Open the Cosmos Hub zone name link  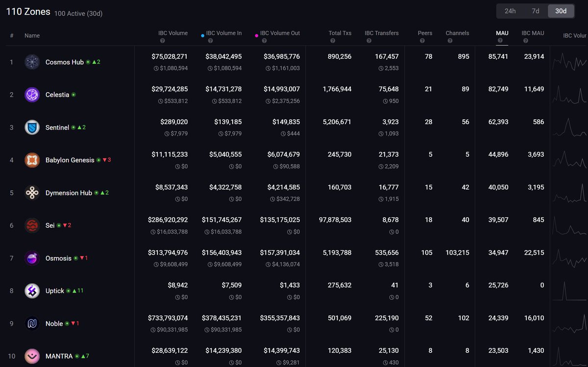point(65,62)
